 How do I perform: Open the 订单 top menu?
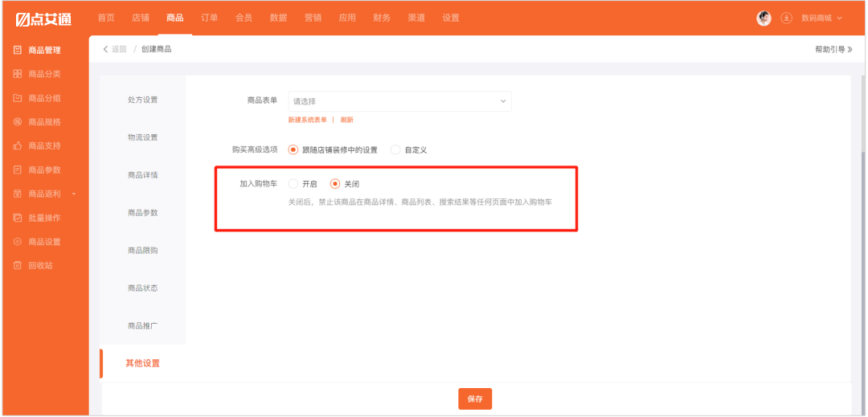[x=209, y=18]
